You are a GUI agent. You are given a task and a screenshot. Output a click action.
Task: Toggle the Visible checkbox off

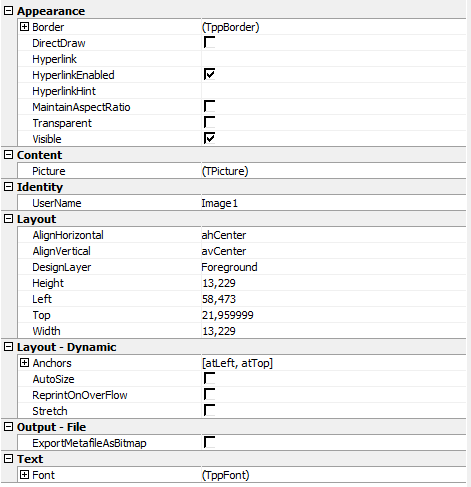coord(209,139)
